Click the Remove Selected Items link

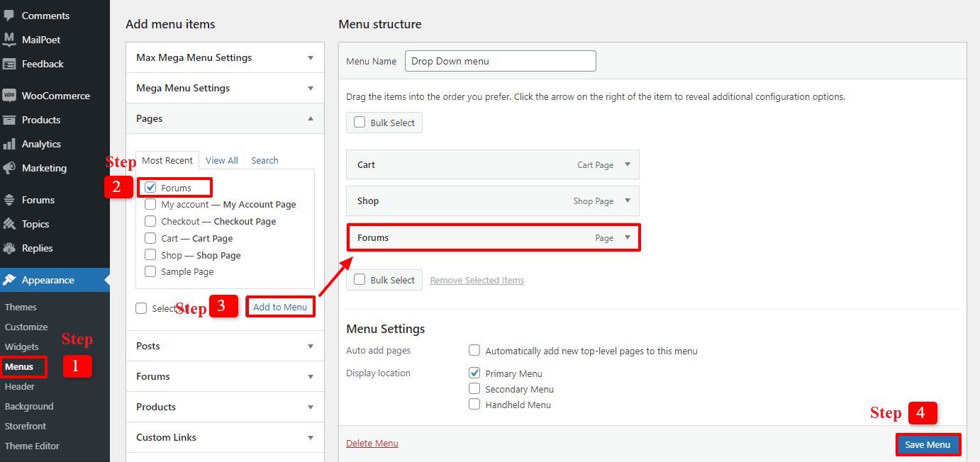coord(477,280)
